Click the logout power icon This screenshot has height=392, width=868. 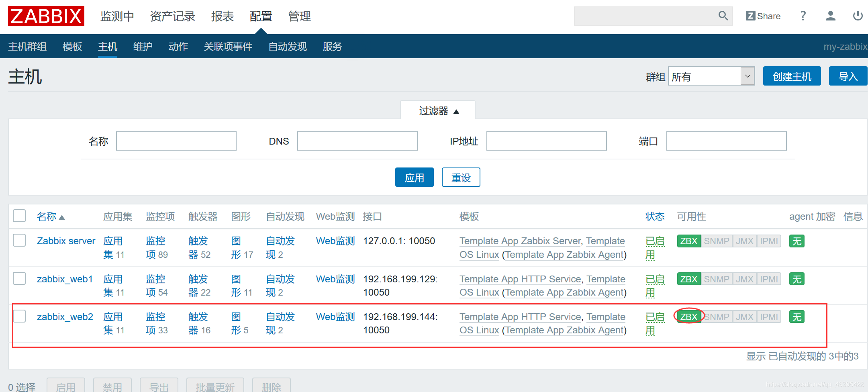tap(858, 16)
